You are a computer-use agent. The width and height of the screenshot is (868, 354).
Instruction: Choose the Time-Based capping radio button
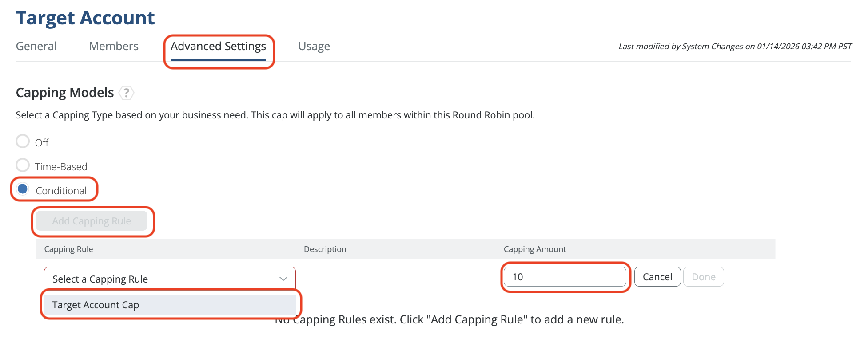coord(23,165)
